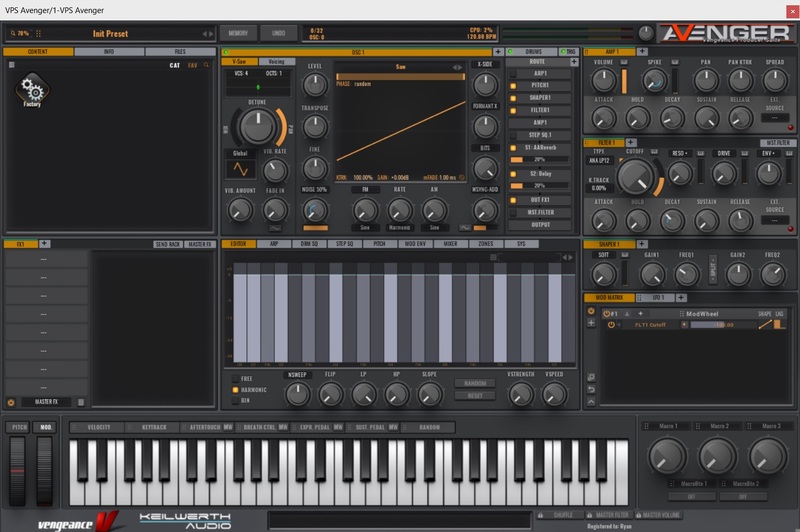800x532 pixels.
Task: Switch to the STEP SQ editor tab
Action: (344, 243)
